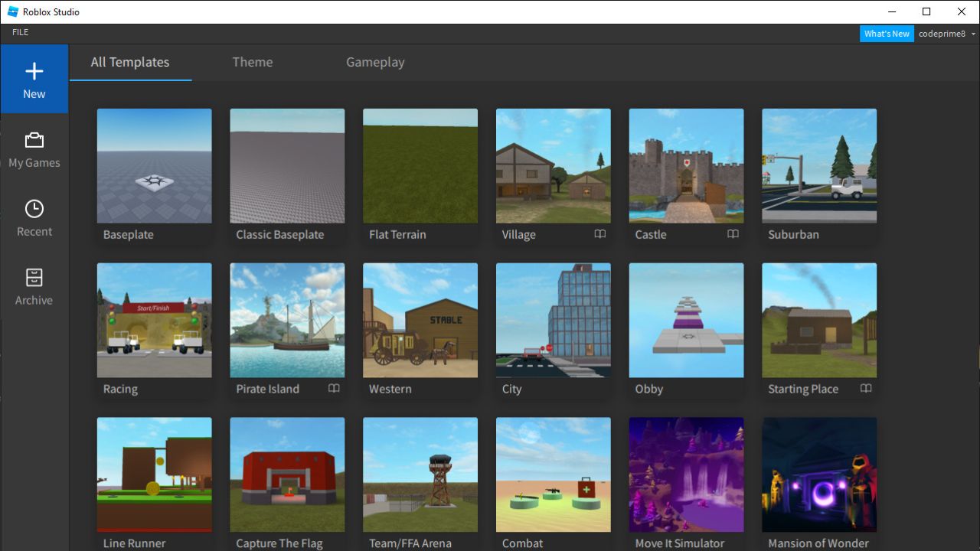Image resolution: width=980 pixels, height=551 pixels.
Task: Open the Mansion of Wonder template
Action: [819, 474]
